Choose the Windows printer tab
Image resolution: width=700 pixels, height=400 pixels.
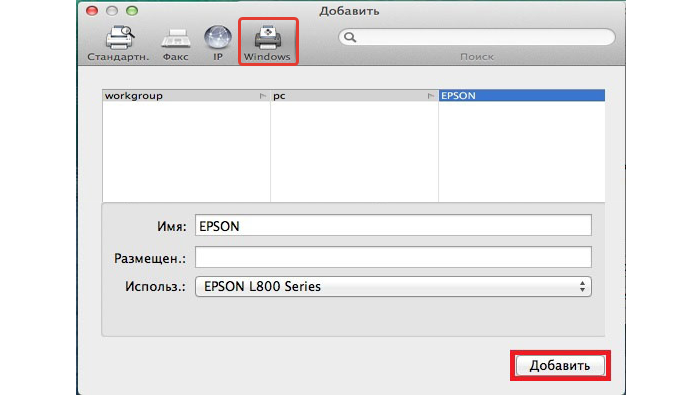coord(267,43)
